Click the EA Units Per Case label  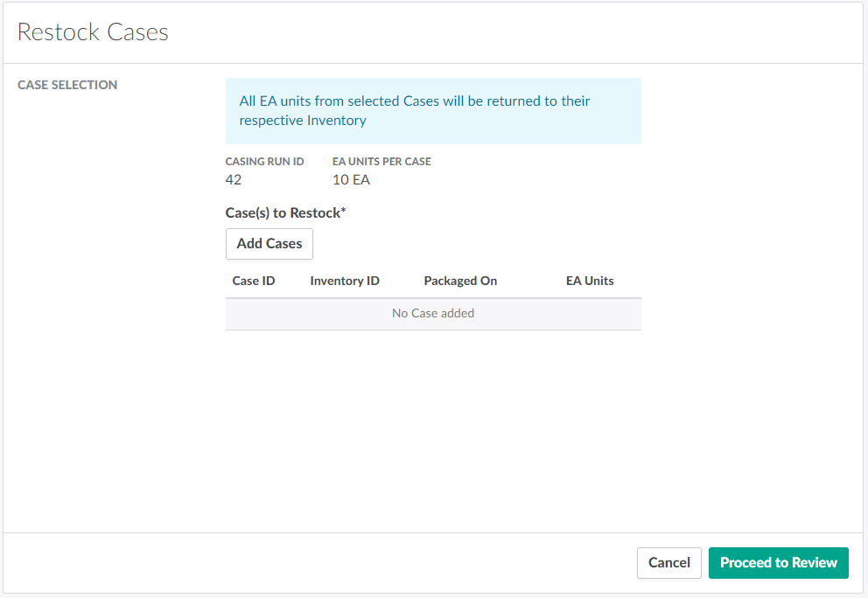[381, 162]
